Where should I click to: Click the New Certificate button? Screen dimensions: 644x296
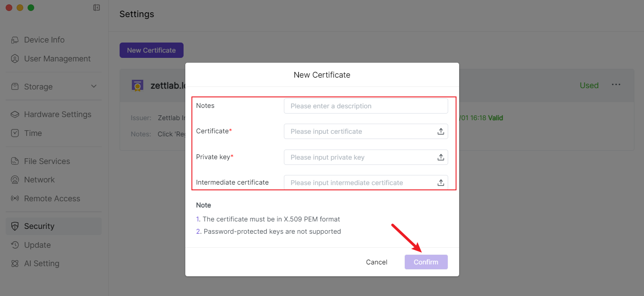151,50
